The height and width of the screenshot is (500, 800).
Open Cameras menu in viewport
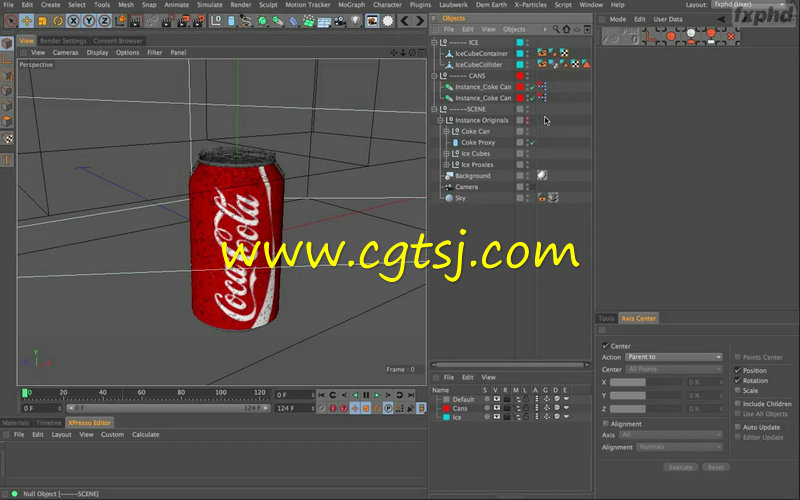pos(65,53)
